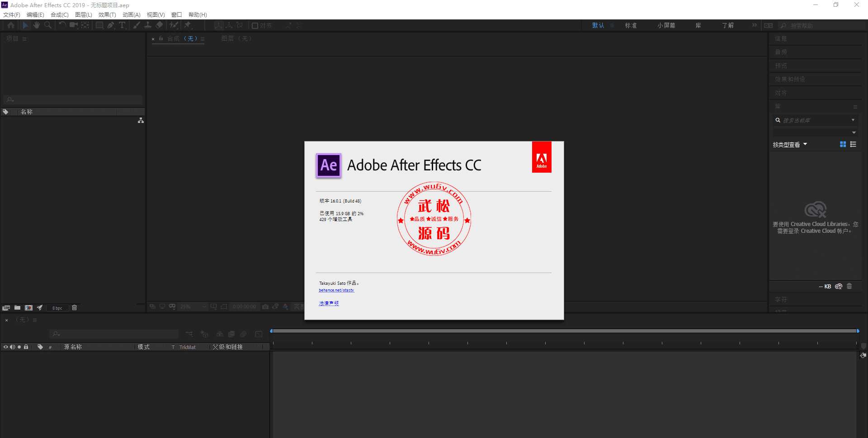The height and width of the screenshot is (438, 868).
Task: Switch to 标准 workspace
Action: click(631, 25)
